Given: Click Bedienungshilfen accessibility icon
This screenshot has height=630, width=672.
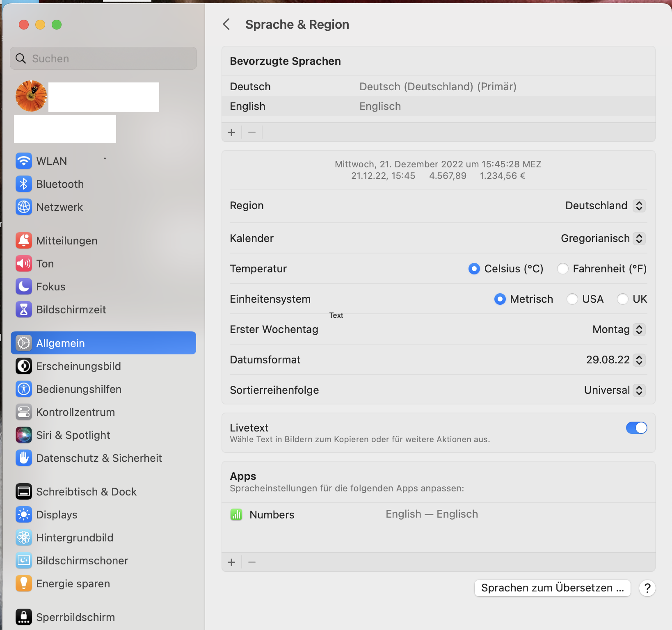Looking at the screenshot, I should 24,389.
